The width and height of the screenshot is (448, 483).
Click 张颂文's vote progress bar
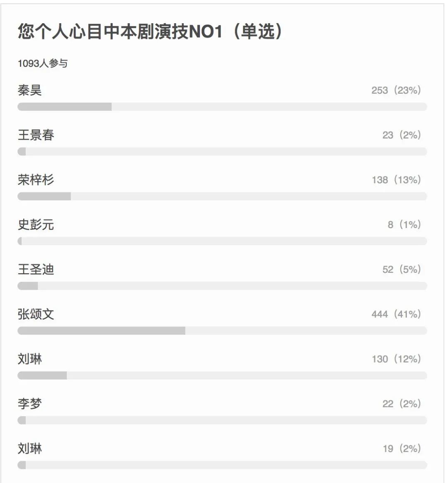(x=222, y=331)
